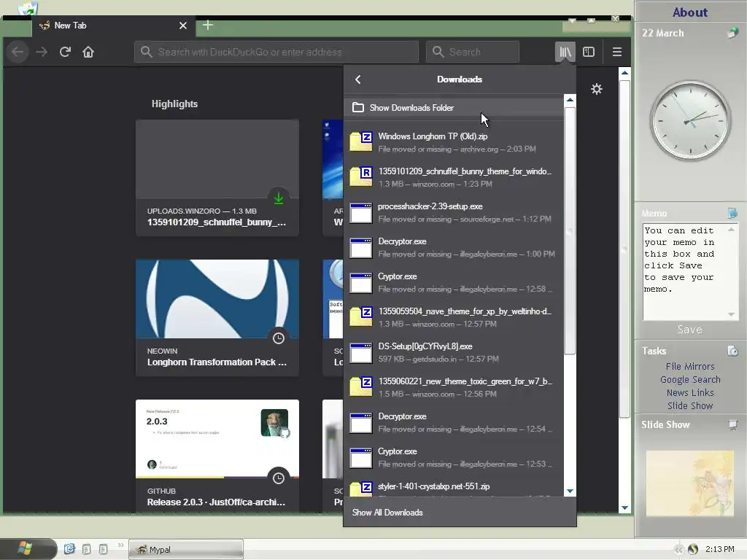Select the Cryptor.exe entry from 12:58

[454, 282]
